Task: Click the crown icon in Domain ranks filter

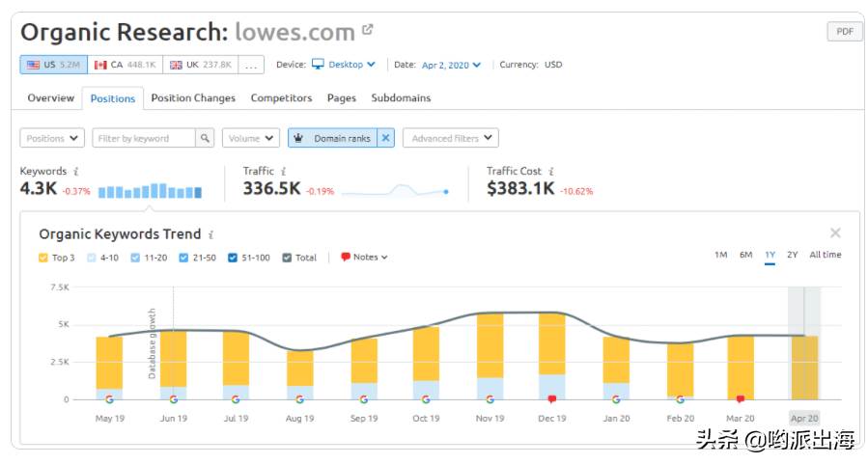Action: (298, 138)
